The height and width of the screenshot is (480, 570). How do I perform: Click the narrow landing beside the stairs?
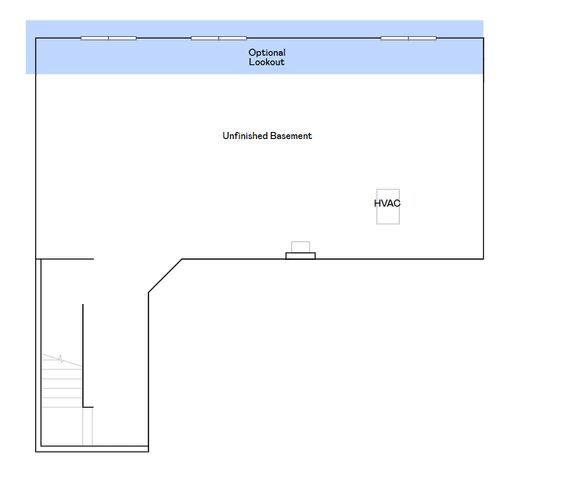(x=88, y=427)
